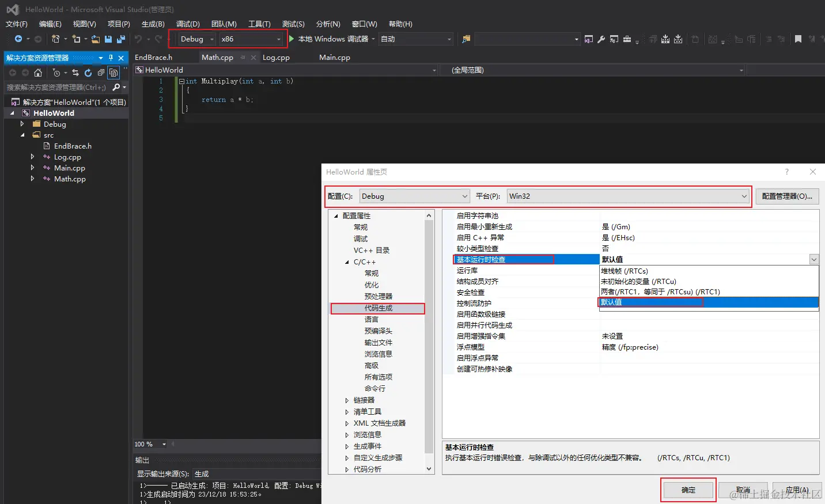The image size is (825, 504).
Task: Click the Collapse All icon in Solution Explorer
Action: 101,73
